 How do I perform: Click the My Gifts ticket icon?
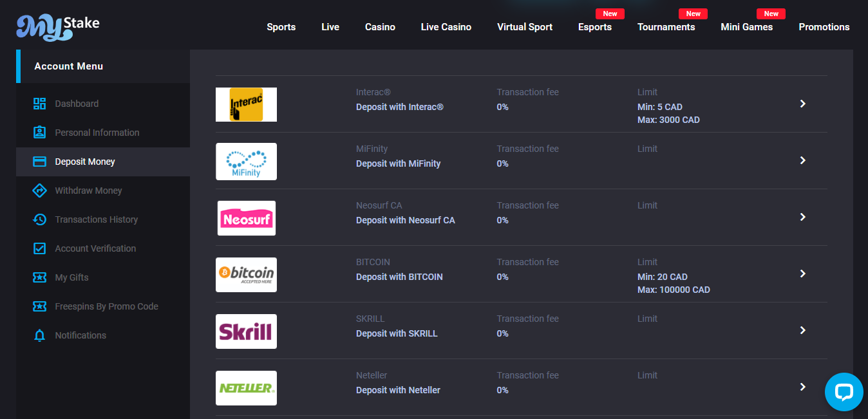(39, 277)
